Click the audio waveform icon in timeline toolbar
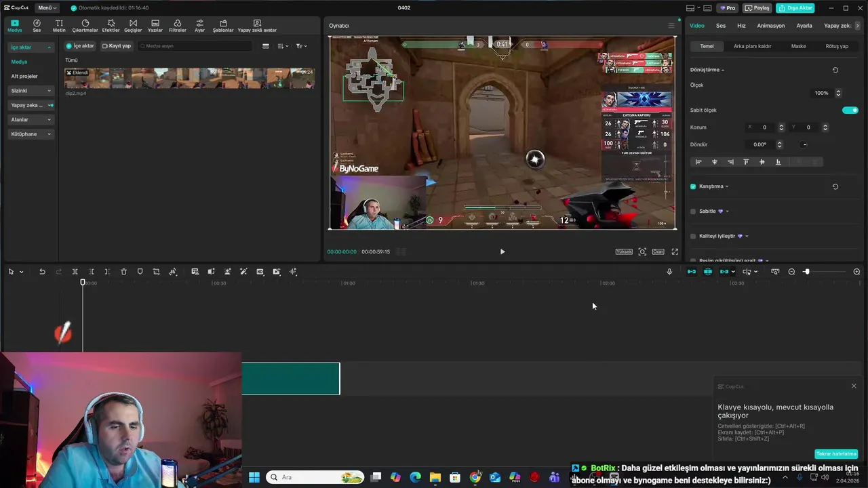Viewport: 868px width, 488px height. point(293,272)
